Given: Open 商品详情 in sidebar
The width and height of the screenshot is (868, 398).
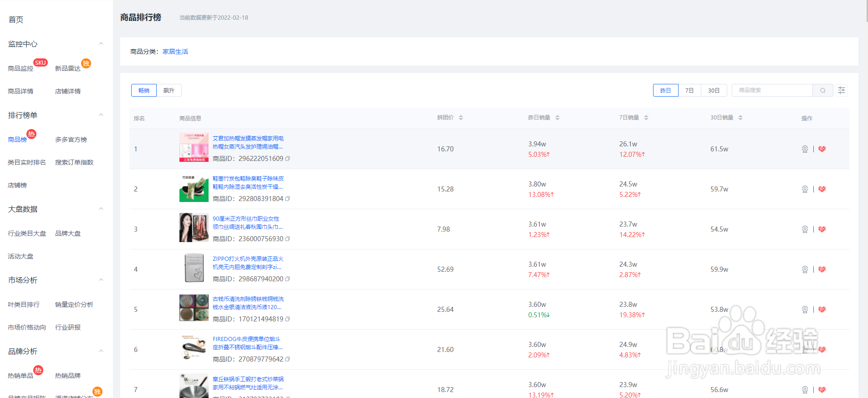Looking at the screenshot, I should (x=20, y=91).
